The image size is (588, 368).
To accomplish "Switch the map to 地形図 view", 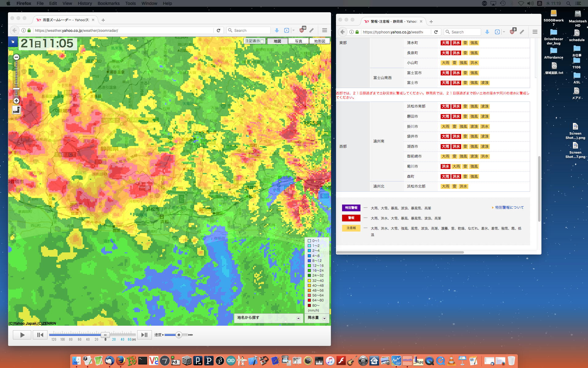I will click(319, 41).
